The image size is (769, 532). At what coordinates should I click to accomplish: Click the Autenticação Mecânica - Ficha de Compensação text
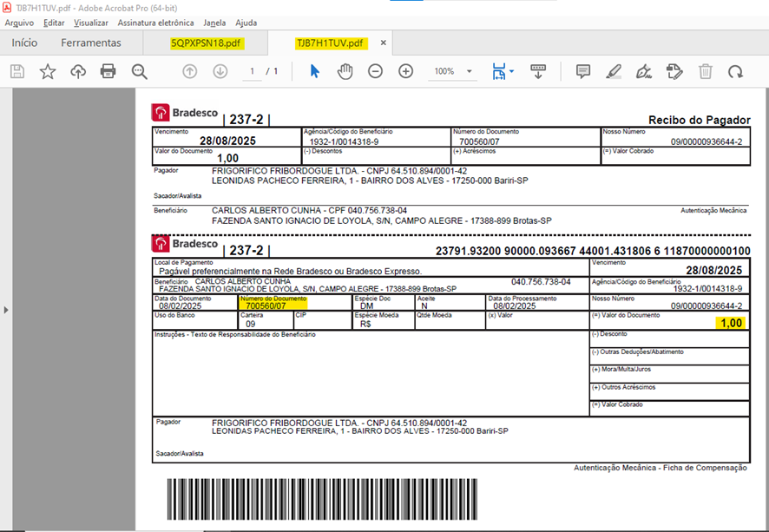click(x=661, y=468)
